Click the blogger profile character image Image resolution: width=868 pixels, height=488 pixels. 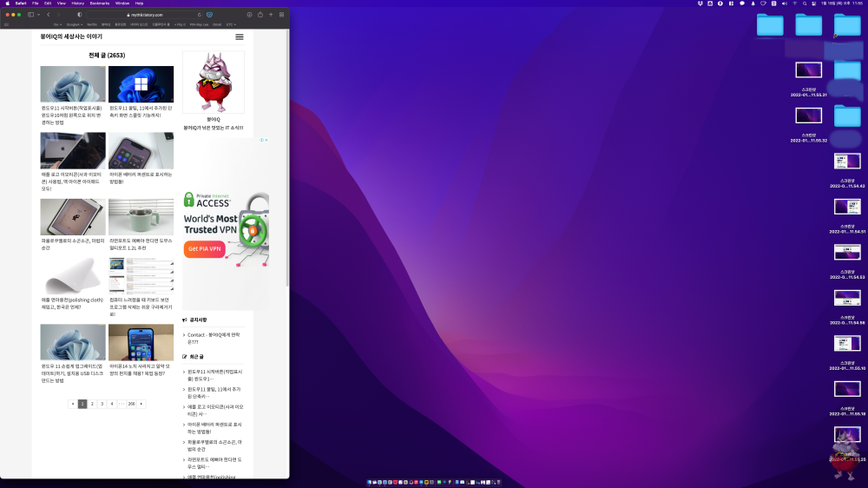pos(214,82)
